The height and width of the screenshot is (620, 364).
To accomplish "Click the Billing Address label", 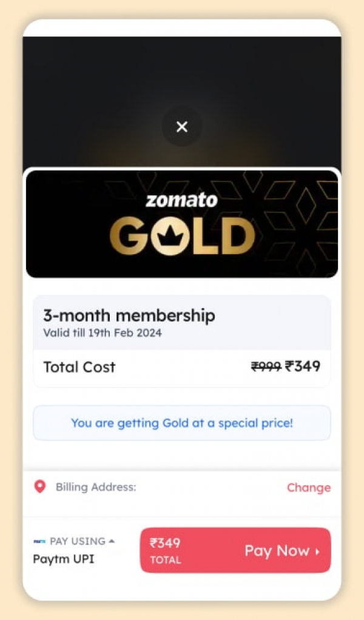I will (x=96, y=487).
